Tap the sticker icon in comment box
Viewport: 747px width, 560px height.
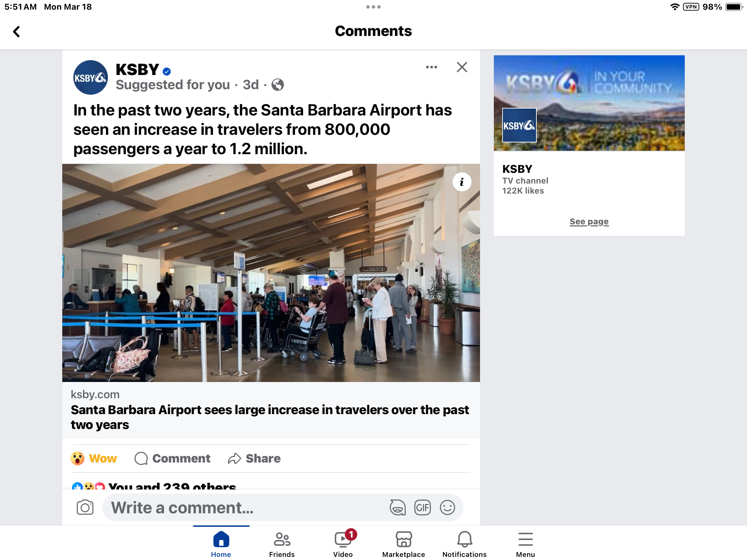(x=397, y=507)
